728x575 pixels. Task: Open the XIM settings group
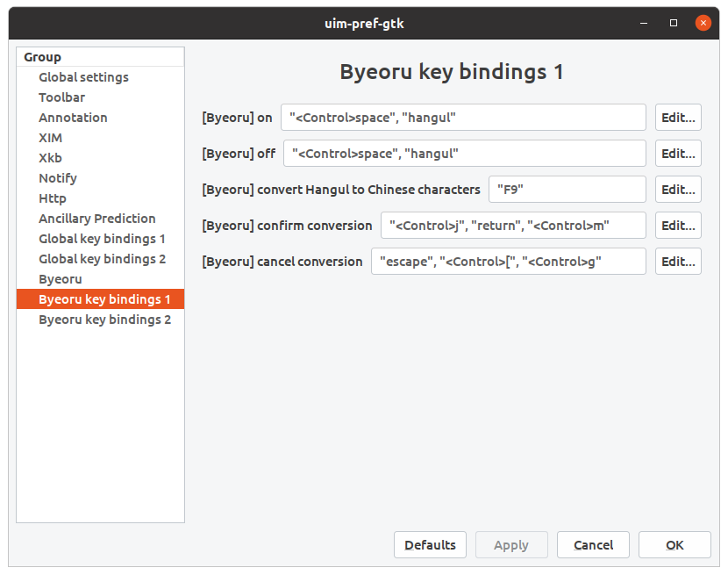pyautogui.click(x=100, y=138)
